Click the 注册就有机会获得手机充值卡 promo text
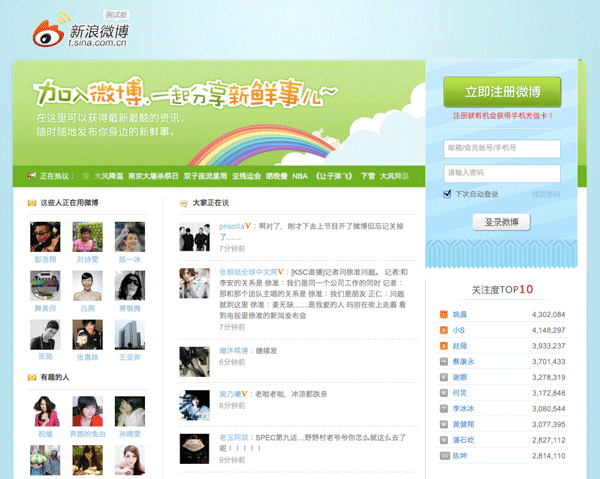Screen dimensions: 600x479 click(x=503, y=116)
